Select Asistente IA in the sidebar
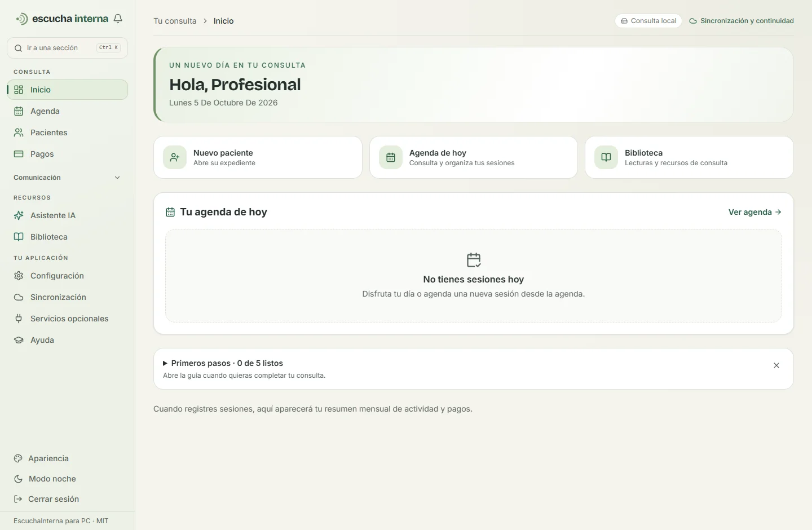Image resolution: width=812 pixels, height=530 pixels. click(68, 215)
